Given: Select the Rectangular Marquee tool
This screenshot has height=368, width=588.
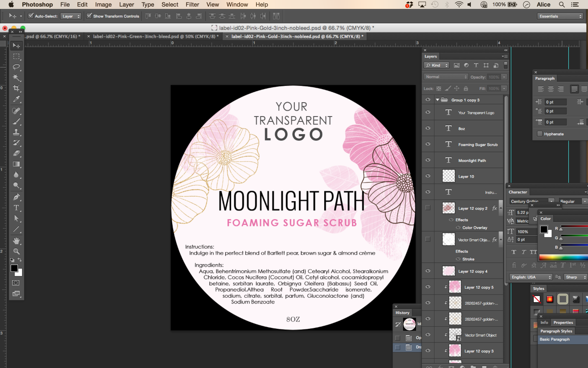Looking at the screenshot, I should (x=16, y=57).
